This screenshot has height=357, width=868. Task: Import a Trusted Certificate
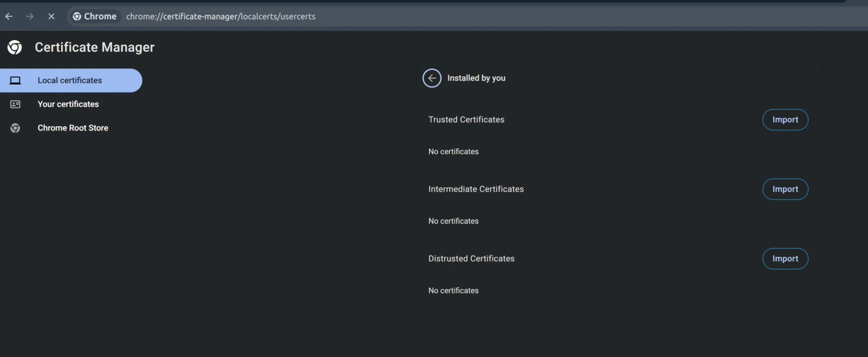point(785,120)
